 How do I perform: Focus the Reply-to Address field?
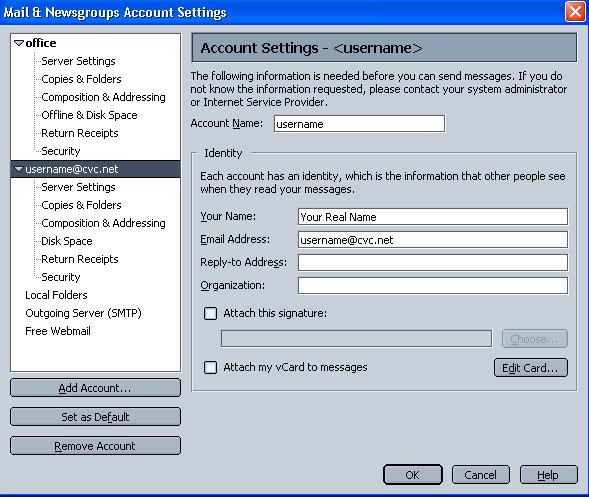[433, 263]
